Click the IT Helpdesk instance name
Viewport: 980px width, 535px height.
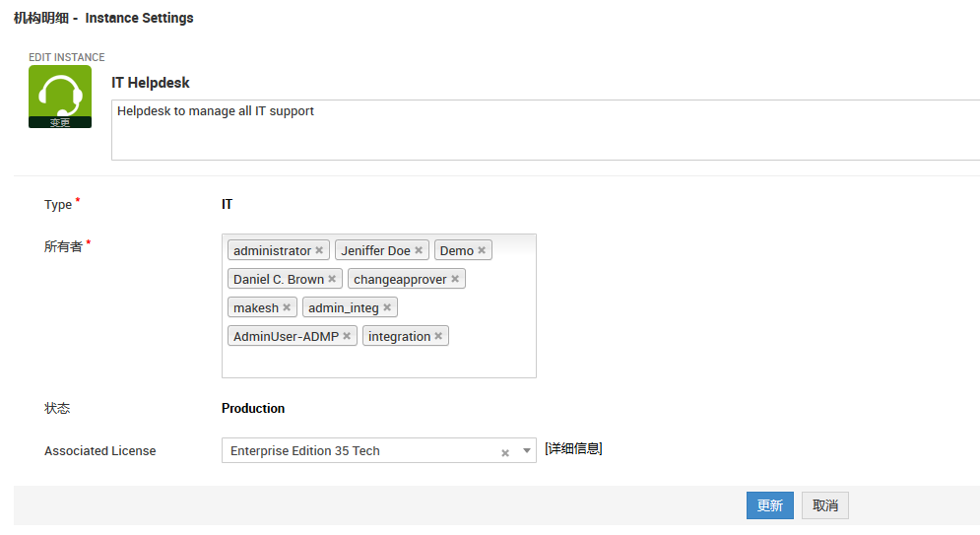click(151, 83)
